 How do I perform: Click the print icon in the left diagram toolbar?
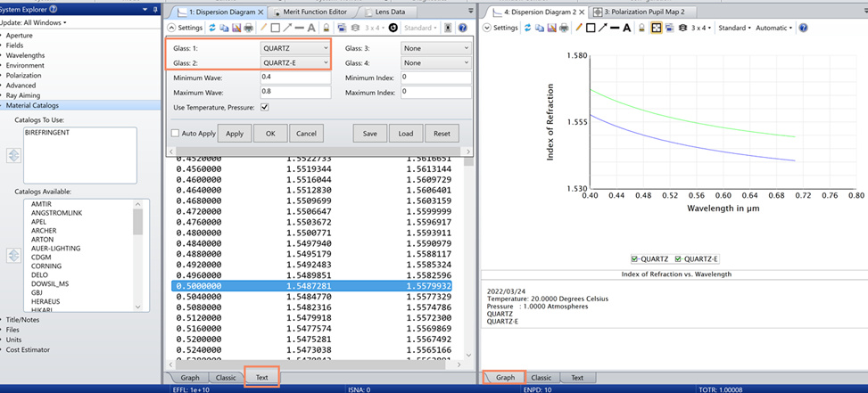249,27
